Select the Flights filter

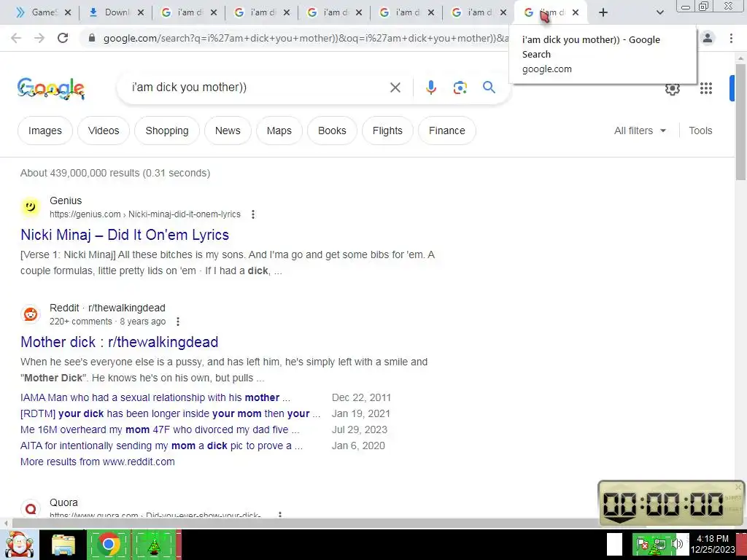click(x=387, y=131)
